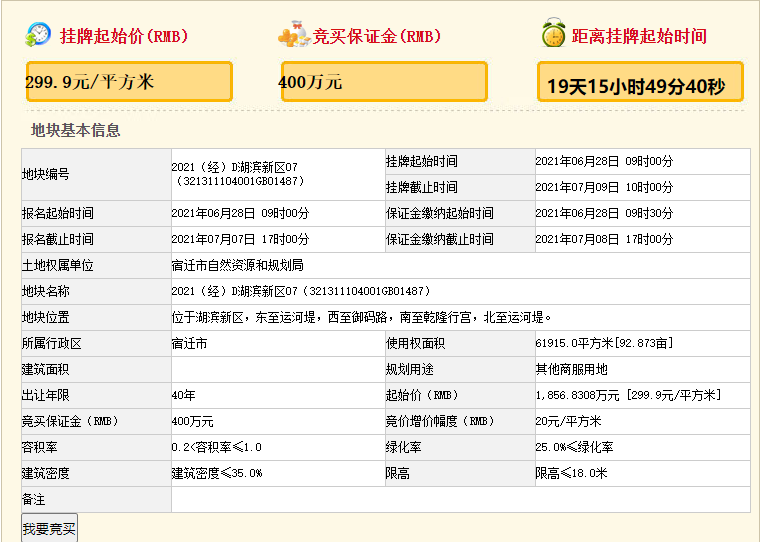Image resolution: width=761 pixels, height=542 pixels.
Task: Select the 挂牌起始价(RMB) heading text
Action: [x=124, y=37]
